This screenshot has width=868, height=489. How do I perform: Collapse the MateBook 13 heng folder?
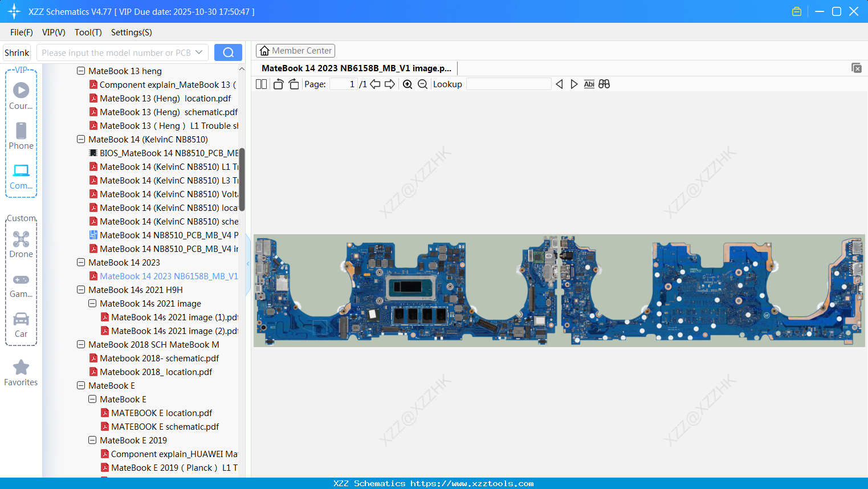(81, 71)
